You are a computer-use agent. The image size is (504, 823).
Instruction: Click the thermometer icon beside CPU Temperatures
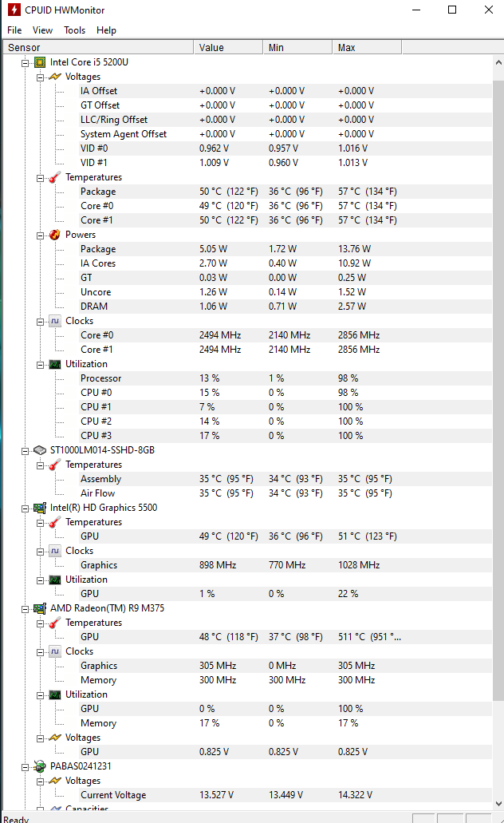click(55, 177)
